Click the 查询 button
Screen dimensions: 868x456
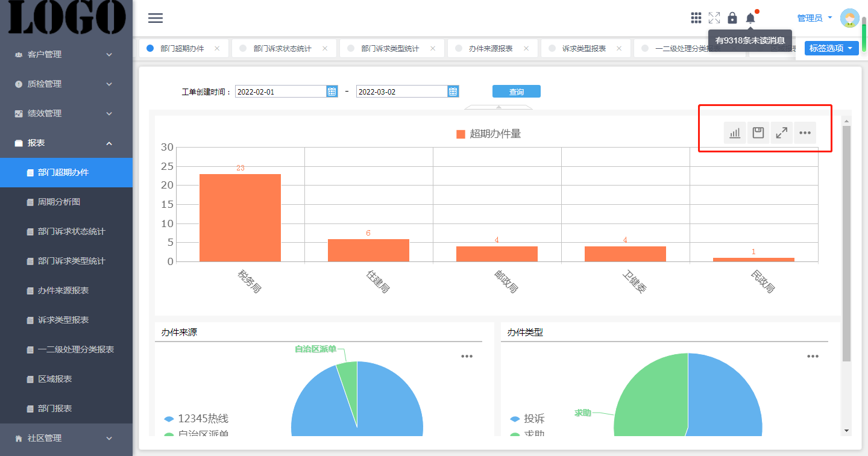pos(517,92)
